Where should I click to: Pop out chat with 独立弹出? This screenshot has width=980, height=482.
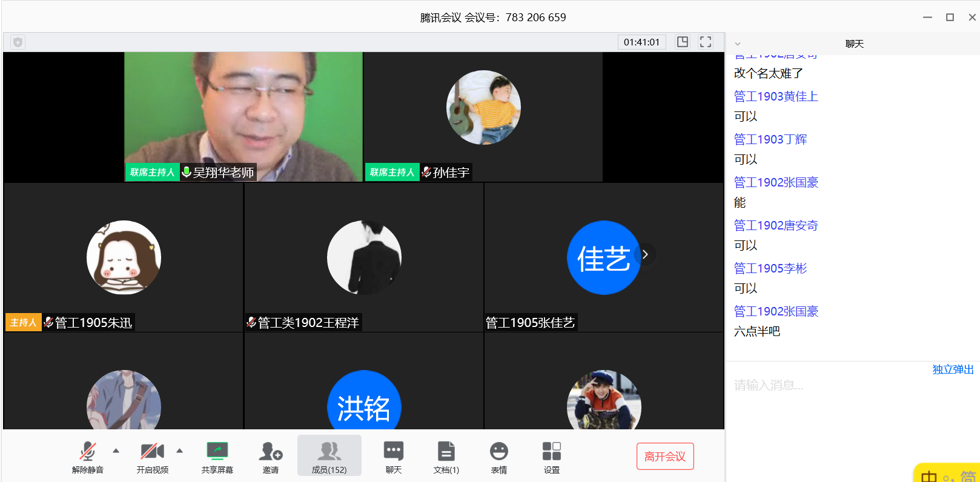pos(953,369)
